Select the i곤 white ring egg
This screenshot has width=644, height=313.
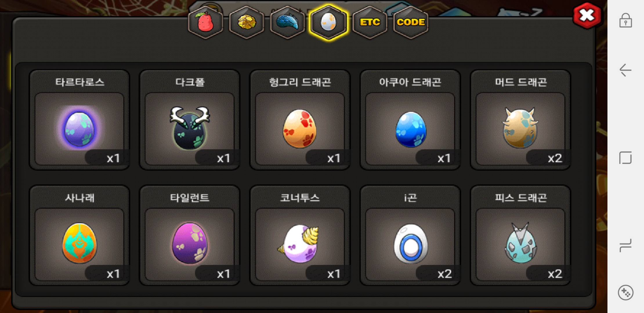tap(410, 235)
